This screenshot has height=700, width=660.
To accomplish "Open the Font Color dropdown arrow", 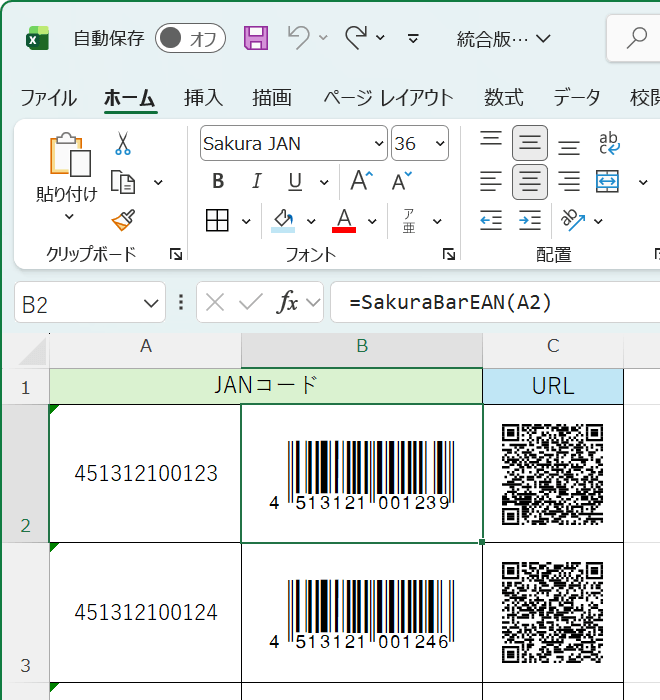I will point(372,221).
